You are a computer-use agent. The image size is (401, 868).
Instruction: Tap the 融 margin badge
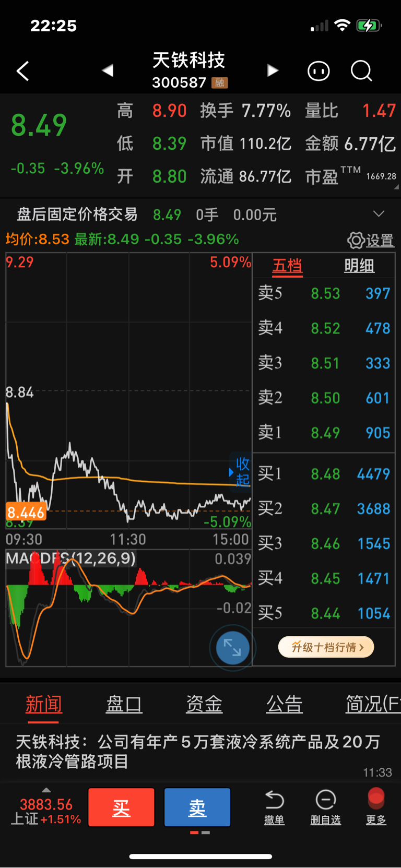coord(220,82)
